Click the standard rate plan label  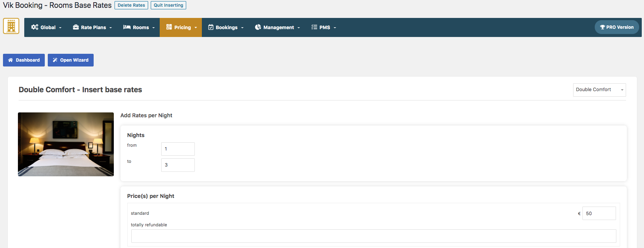[x=140, y=213]
